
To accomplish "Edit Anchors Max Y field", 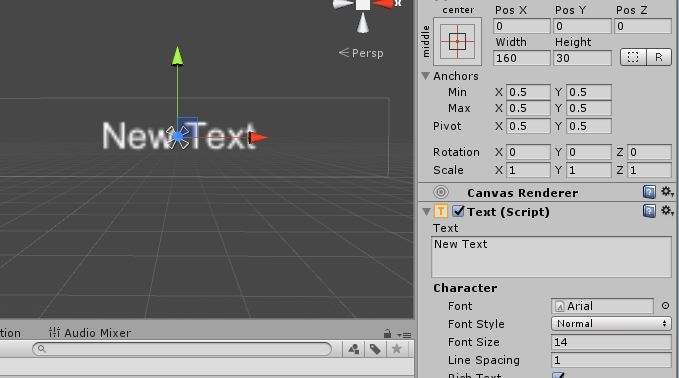I will click(x=589, y=108).
